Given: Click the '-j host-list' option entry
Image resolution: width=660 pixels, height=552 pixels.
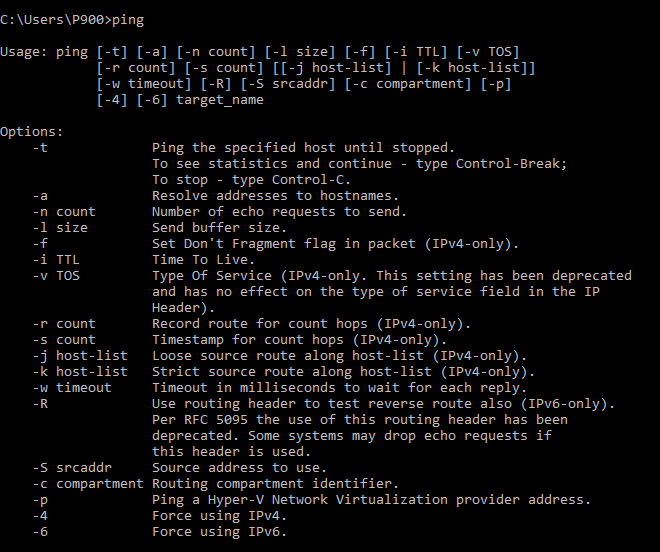Looking at the screenshot, I should (x=80, y=356).
